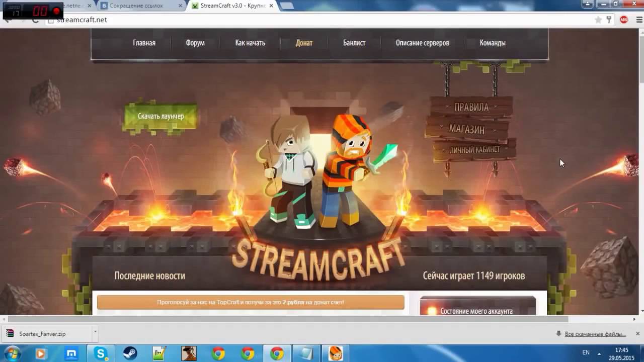Go to the Форум page
Viewport: 644px width, 362px height.
coord(195,43)
